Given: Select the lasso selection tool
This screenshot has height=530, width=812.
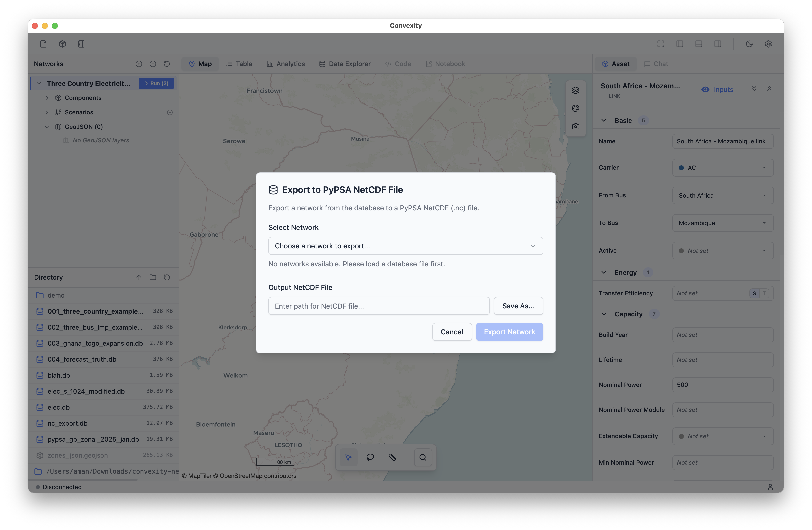Looking at the screenshot, I should [x=370, y=457].
